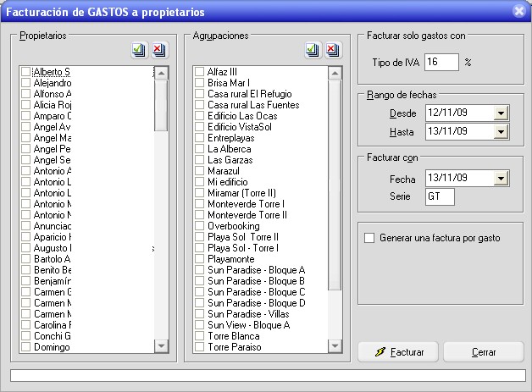This screenshot has height=392, width=532.
Task: Open the Hasta date dropdown
Action: click(502, 131)
